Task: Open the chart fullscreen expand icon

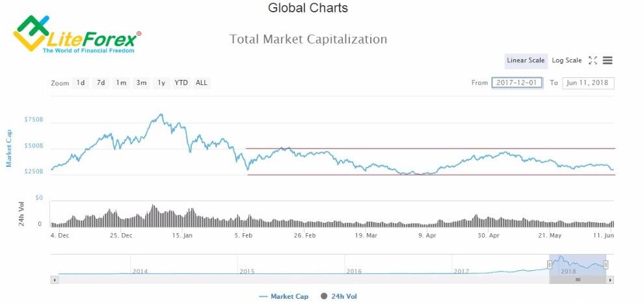Action: [593, 60]
